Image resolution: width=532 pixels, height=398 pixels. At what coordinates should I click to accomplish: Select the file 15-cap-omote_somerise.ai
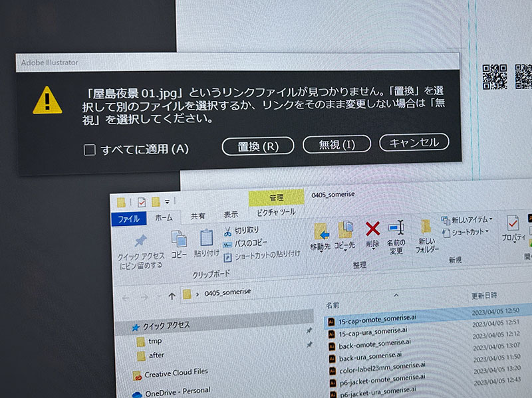[377, 319]
